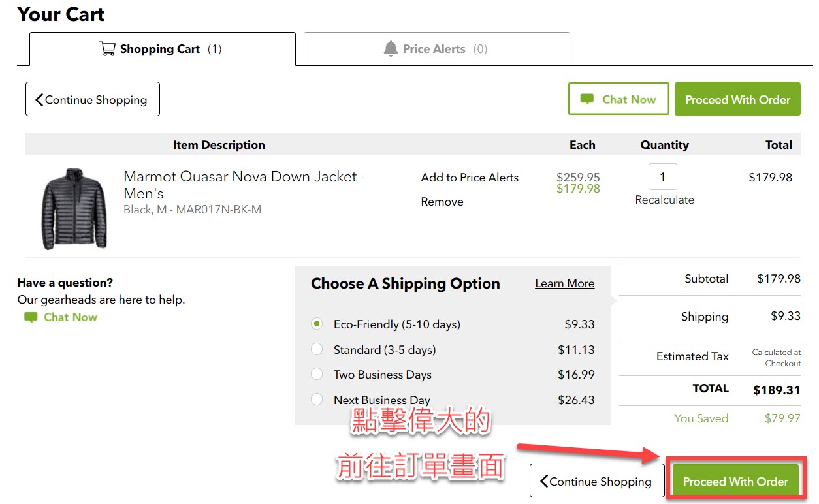Click the green chat icon under Have a question

tap(31, 317)
